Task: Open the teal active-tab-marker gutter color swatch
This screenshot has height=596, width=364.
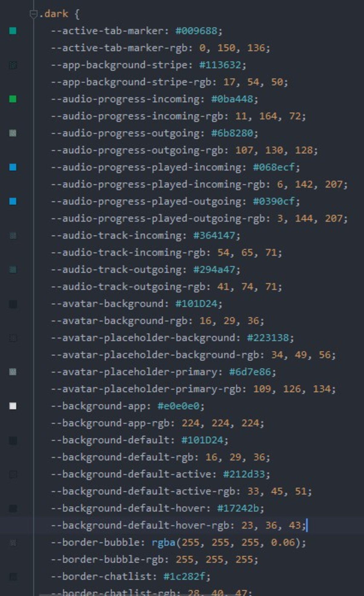Action: (x=13, y=31)
